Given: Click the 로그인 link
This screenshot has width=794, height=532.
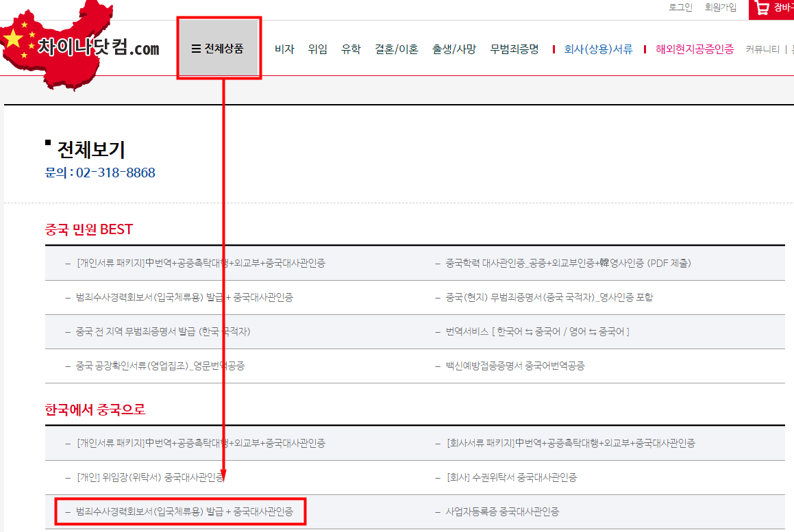Looking at the screenshot, I should (x=680, y=8).
